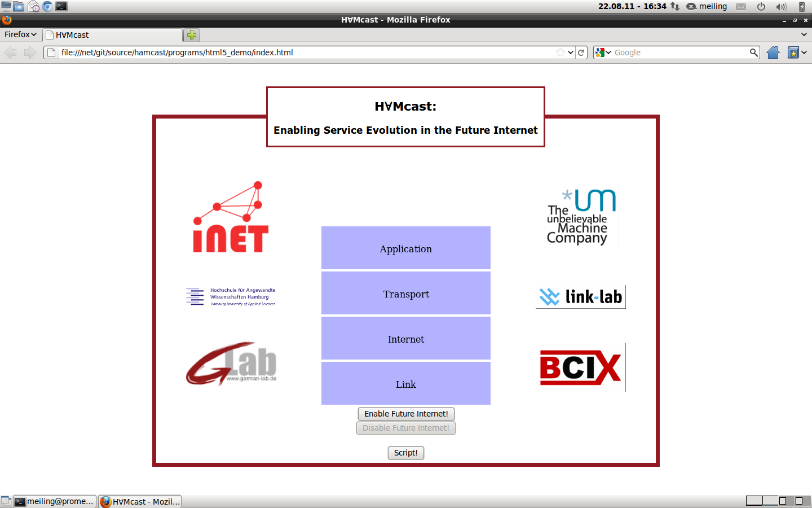The image size is (812, 508).
Task: Click the Enabling Service Evolution subtitle
Action: [x=405, y=130]
